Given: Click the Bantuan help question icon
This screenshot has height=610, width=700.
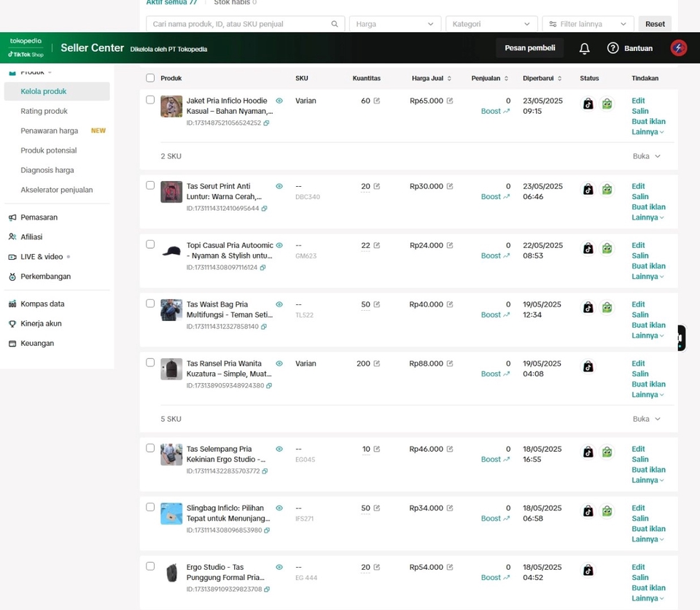Looking at the screenshot, I should click(612, 48).
